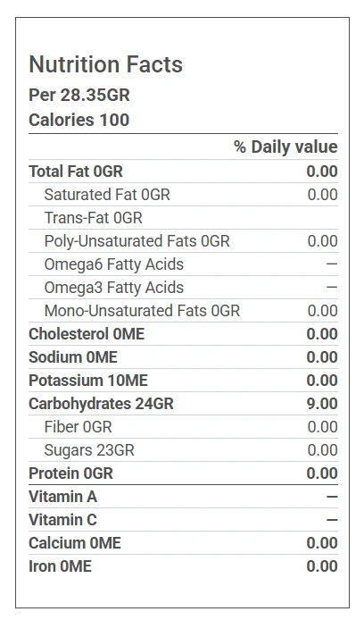Click the Calories 100 line

[79, 120]
